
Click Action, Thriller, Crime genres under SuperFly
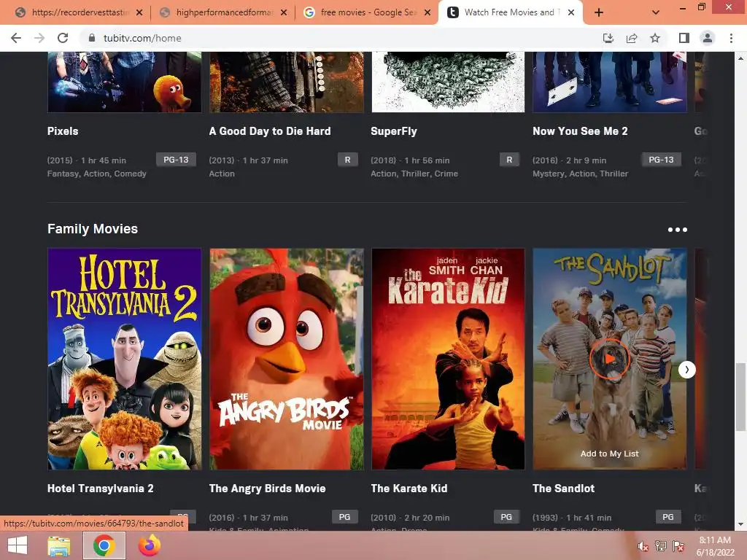(414, 174)
